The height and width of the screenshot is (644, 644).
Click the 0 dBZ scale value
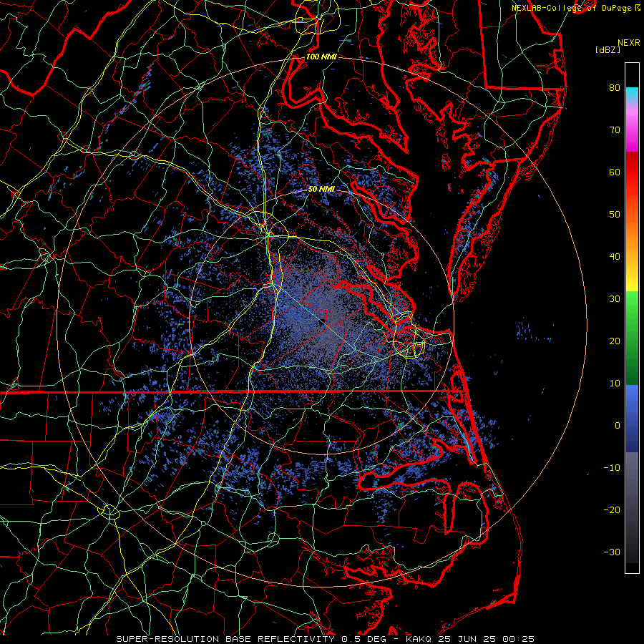(618, 426)
